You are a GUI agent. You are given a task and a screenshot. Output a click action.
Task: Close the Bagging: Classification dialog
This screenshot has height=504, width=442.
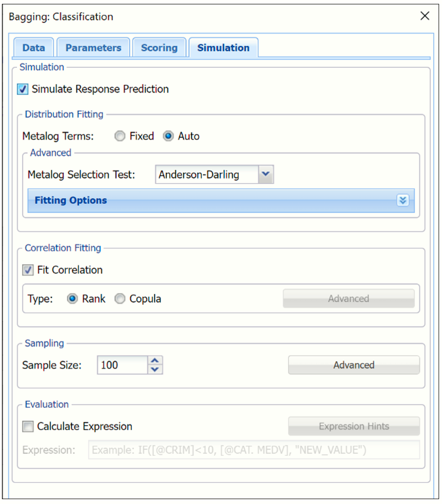424,16
